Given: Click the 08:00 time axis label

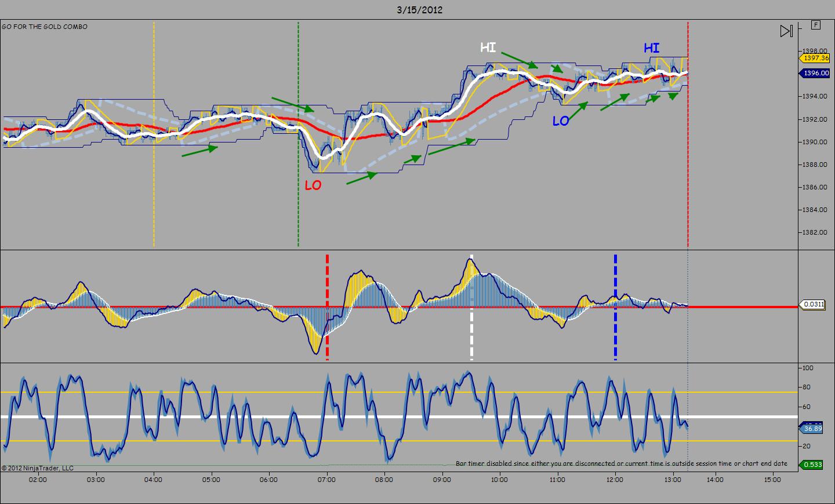Looking at the screenshot, I should coord(384,479).
